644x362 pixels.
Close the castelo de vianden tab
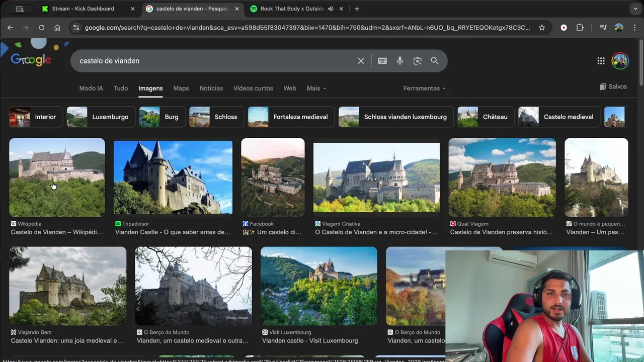[237, 9]
